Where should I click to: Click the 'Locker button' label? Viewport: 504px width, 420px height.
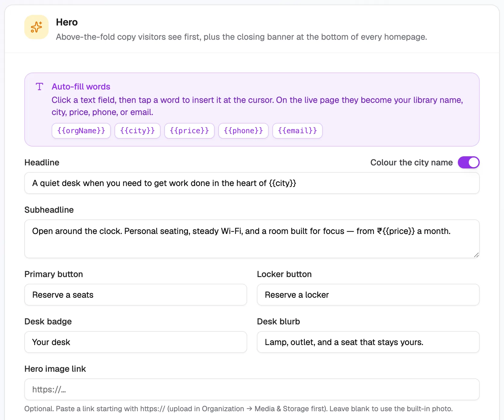284,274
